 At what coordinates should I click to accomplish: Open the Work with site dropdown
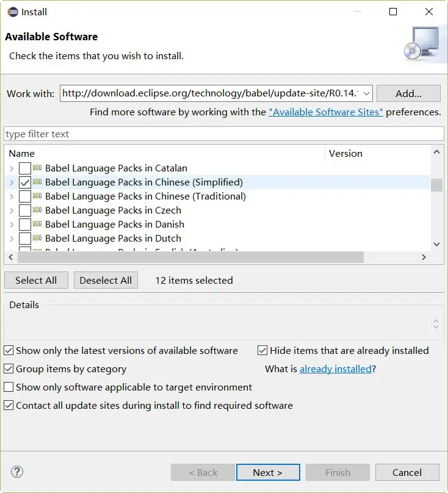366,93
